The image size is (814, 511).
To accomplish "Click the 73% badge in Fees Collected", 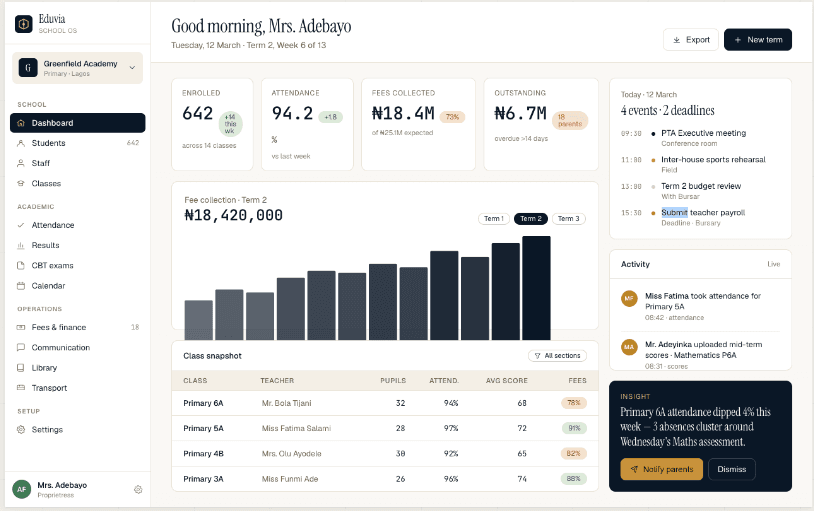I will (x=452, y=117).
